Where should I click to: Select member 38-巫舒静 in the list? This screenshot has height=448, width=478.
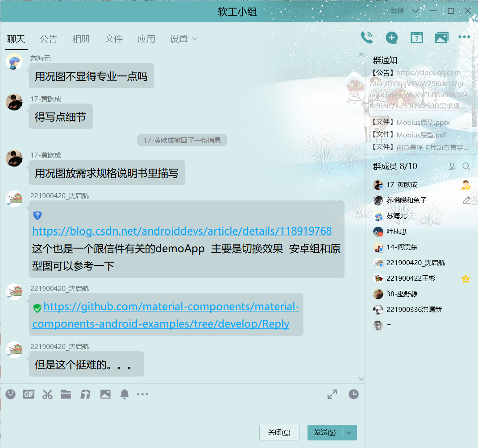422,294
